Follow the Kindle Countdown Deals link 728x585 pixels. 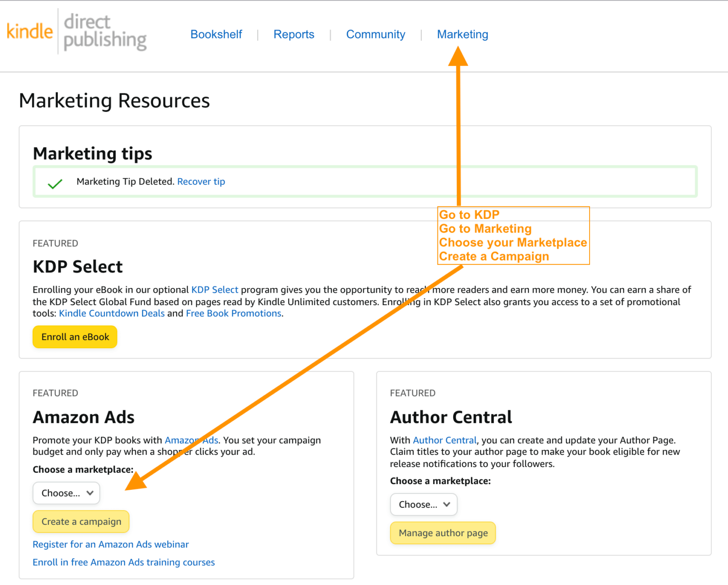tap(112, 313)
